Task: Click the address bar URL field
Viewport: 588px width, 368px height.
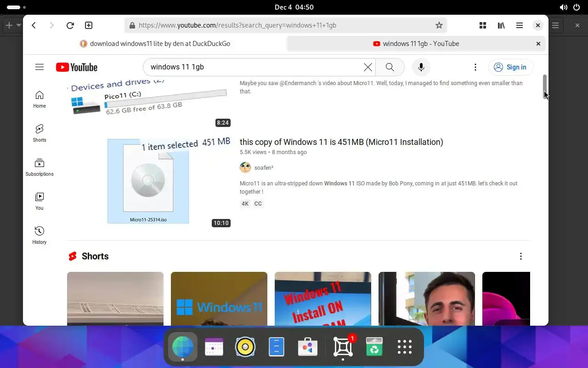Action: pyautogui.click(x=285, y=25)
